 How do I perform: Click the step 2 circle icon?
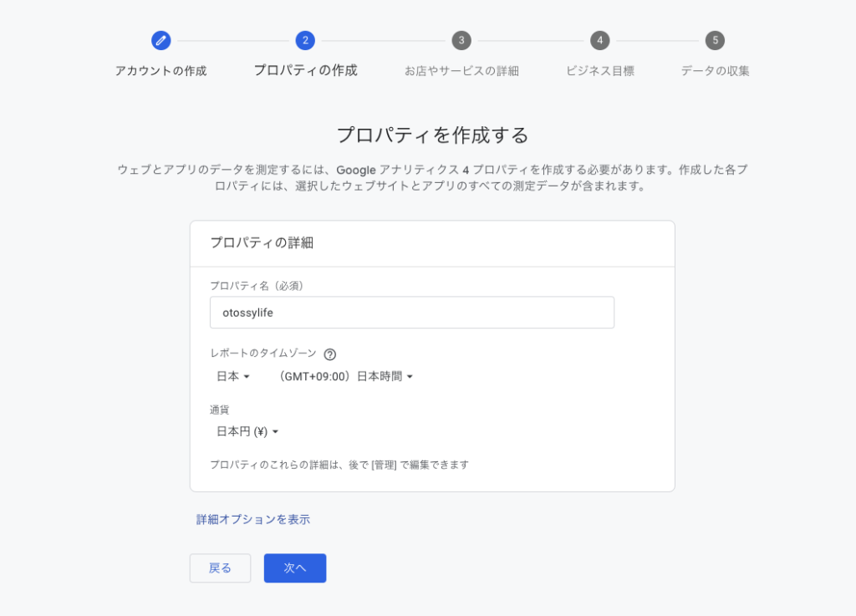tap(305, 40)
